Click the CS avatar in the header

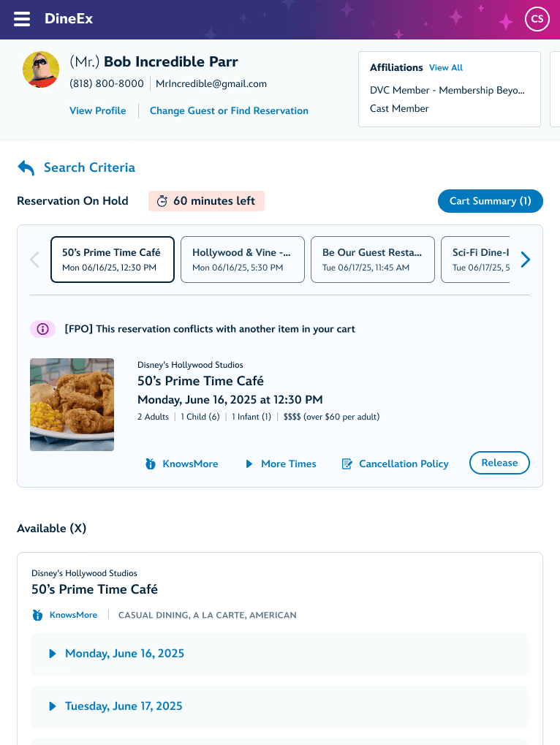pyautogui.click(x=537, y=19)
